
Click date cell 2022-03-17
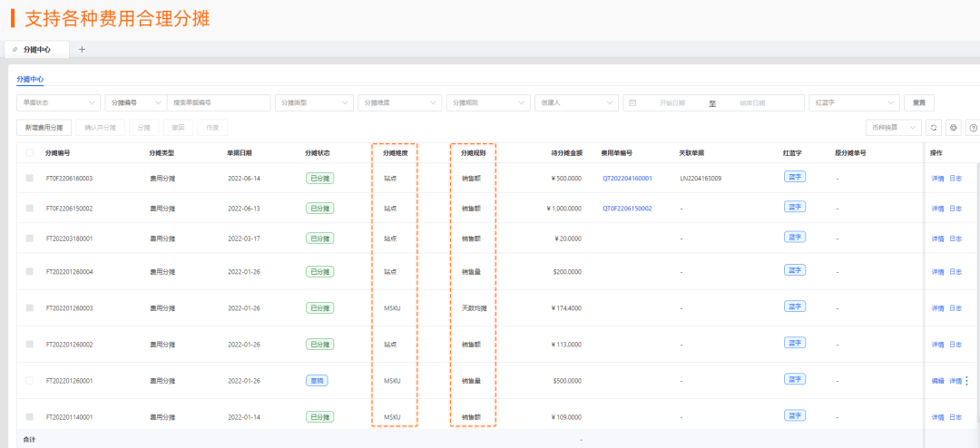244,239
